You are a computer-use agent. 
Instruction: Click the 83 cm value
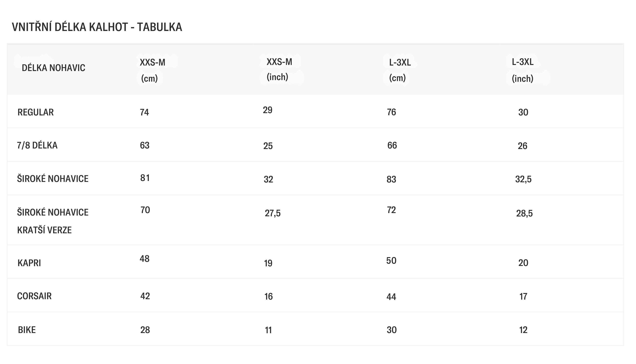coord(391,179)
